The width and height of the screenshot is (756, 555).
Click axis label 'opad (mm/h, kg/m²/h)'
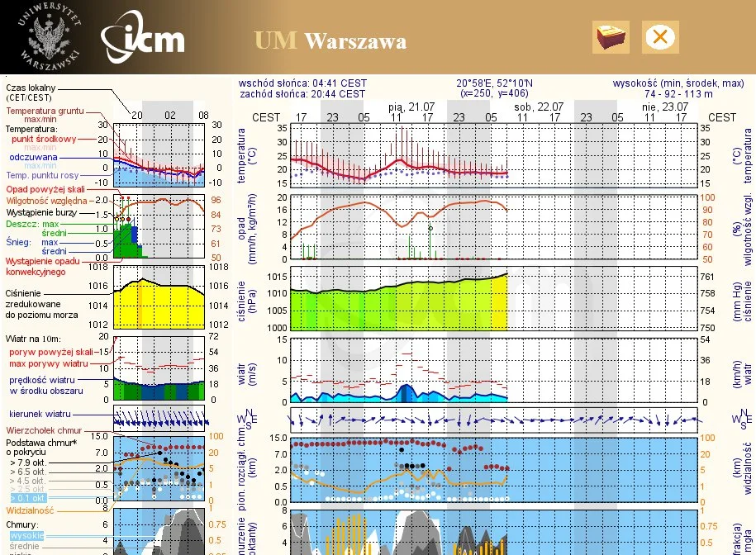coord(246,228)
